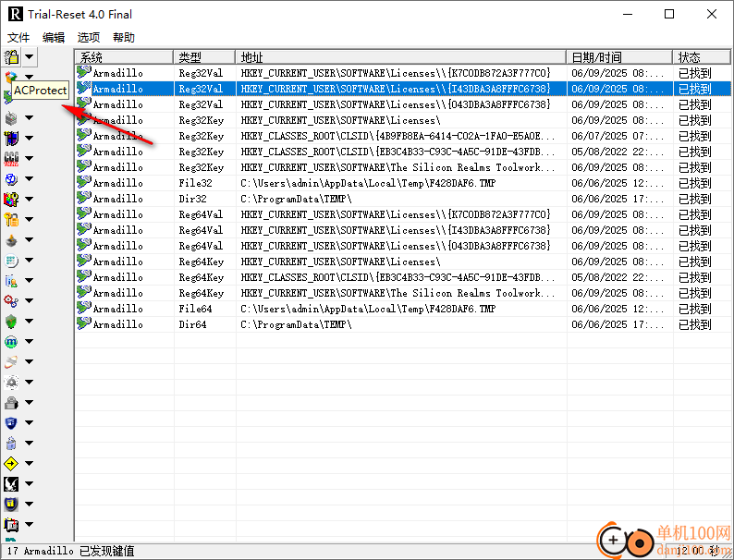Select the Dir64 row
Screen dimensions: 734x560
(x=403, y=324)
